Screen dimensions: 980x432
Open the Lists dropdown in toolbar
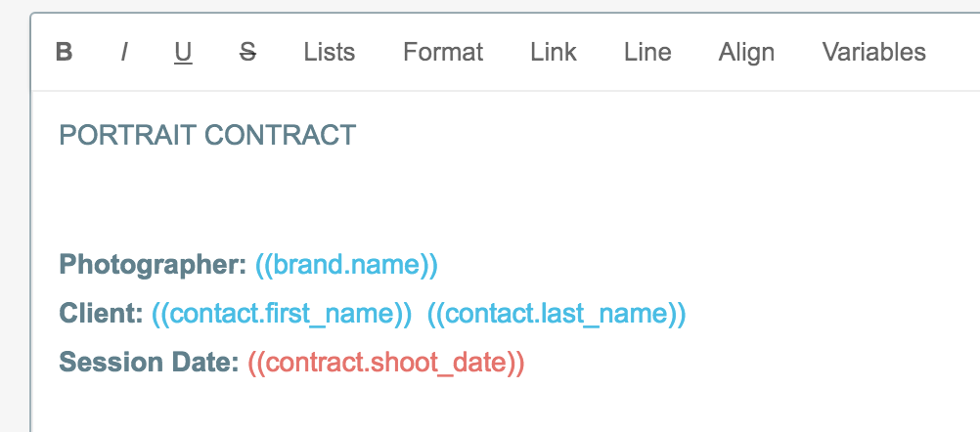(x=329, y=52)
